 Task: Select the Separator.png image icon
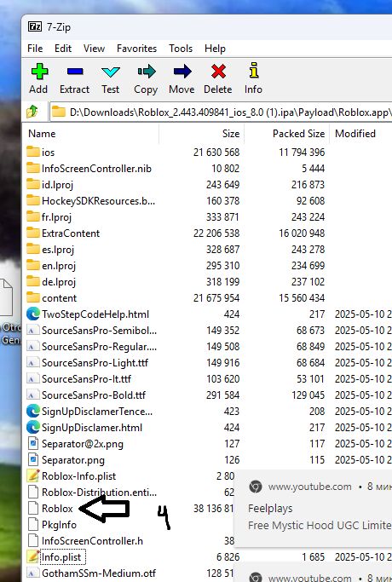point(33,460)
